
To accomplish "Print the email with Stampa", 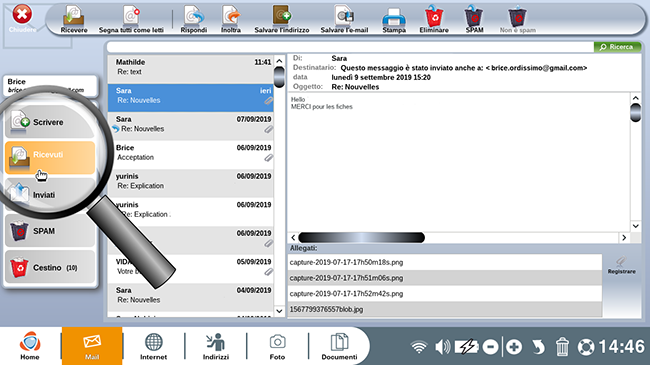I will pyautogui.click(x=394, y=19).
